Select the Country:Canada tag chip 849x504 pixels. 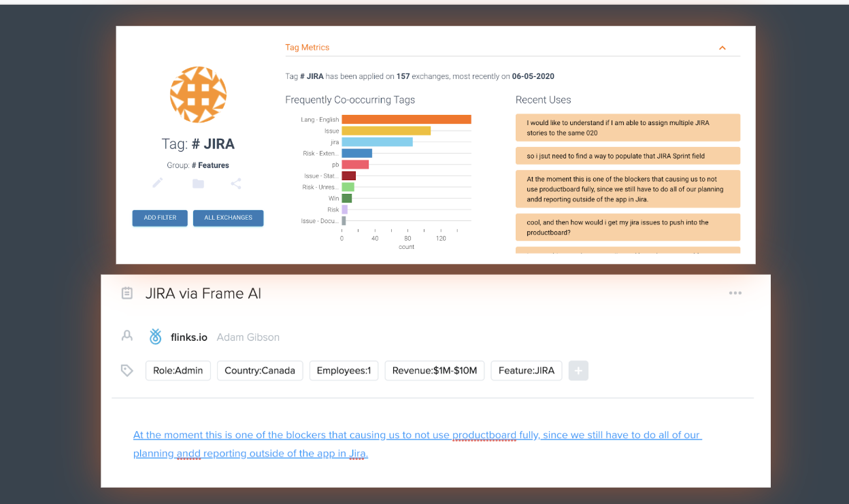point(260,371)
